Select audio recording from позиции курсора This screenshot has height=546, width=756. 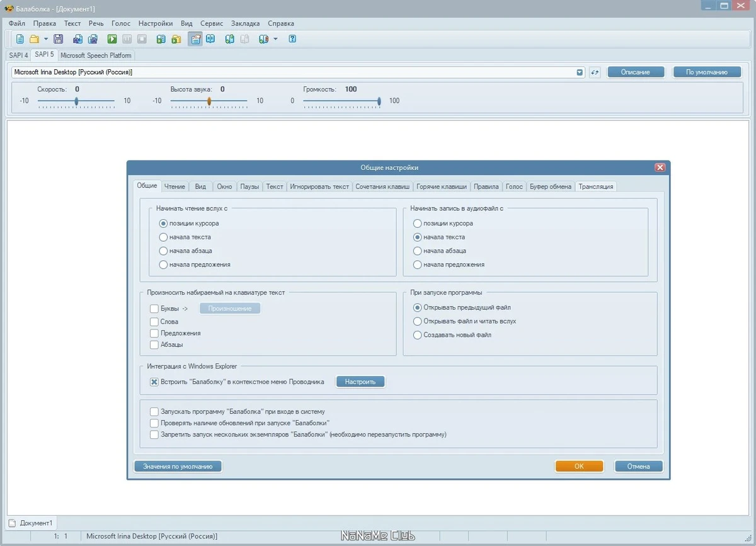tap(443, 223)
